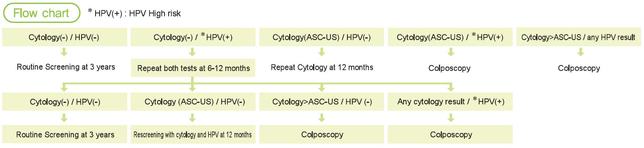Click Colposcopy box below Any cytology result
Viewport: 644px width, 148px height.
(450, 135)
